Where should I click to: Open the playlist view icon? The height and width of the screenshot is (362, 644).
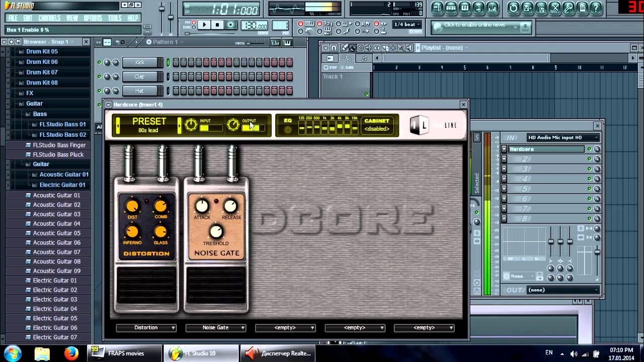[437, 8]
